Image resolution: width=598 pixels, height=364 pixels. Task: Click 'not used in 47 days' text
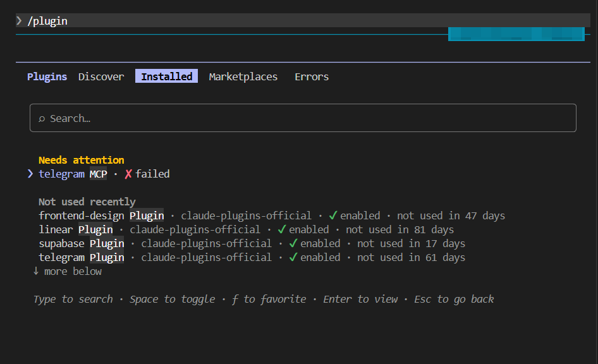[451, 215]
